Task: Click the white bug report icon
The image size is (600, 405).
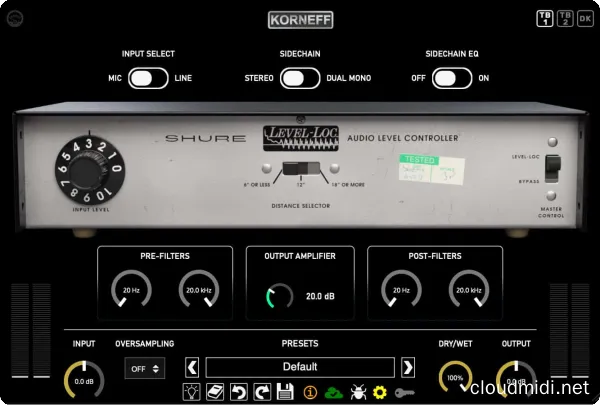Action: (x=358, y=392)
